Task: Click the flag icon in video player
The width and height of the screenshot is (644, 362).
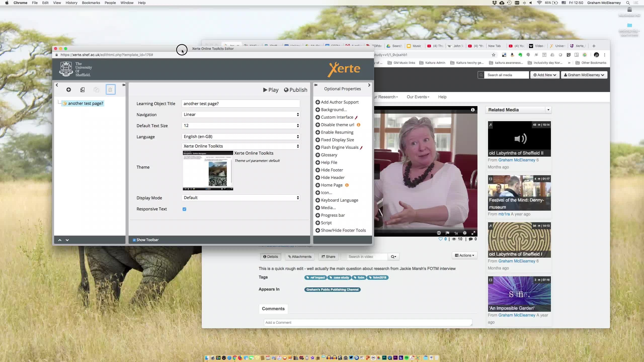Action: [x=447, y=233]
